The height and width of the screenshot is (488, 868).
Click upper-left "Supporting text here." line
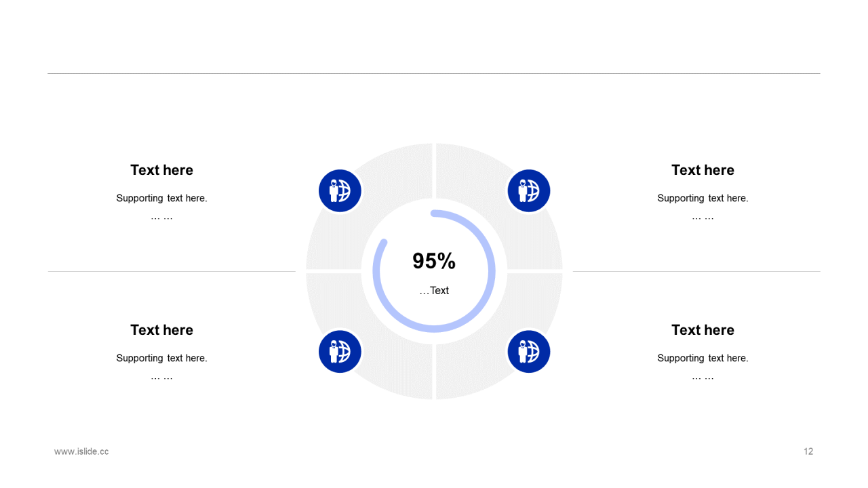(x=161, y=199)
